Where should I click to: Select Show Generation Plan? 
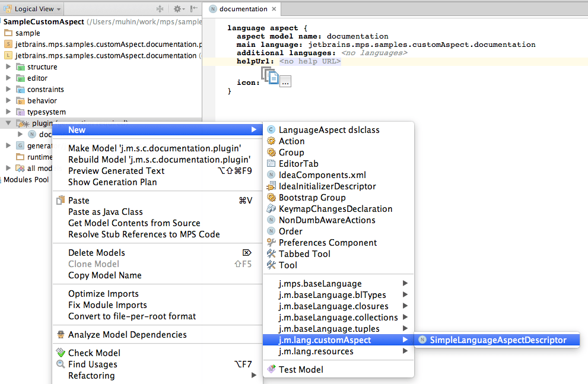[x=157, y=182]
